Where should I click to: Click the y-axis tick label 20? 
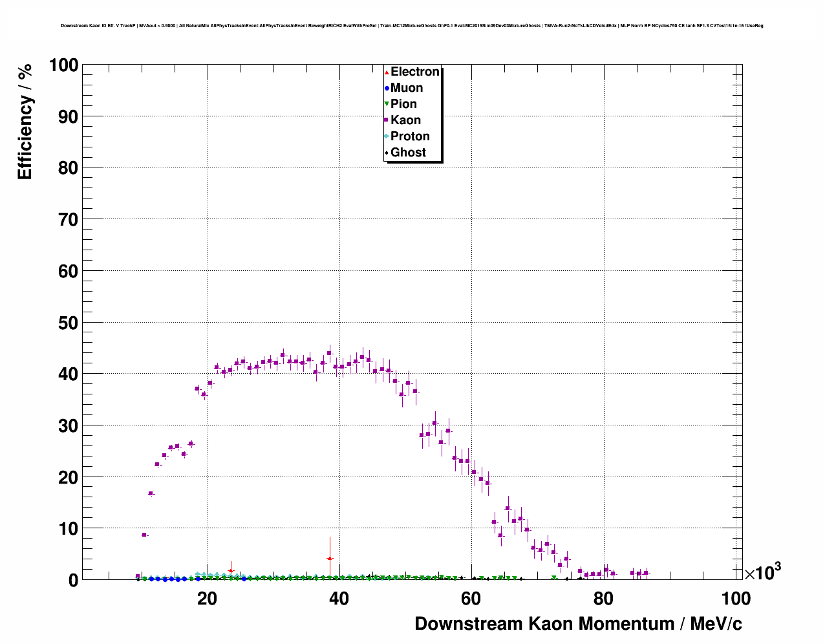(69, 477)
